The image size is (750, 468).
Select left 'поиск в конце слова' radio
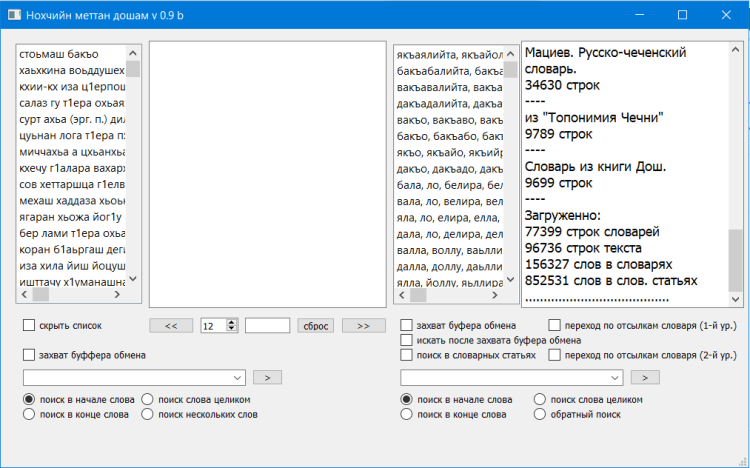pos(29,414)
